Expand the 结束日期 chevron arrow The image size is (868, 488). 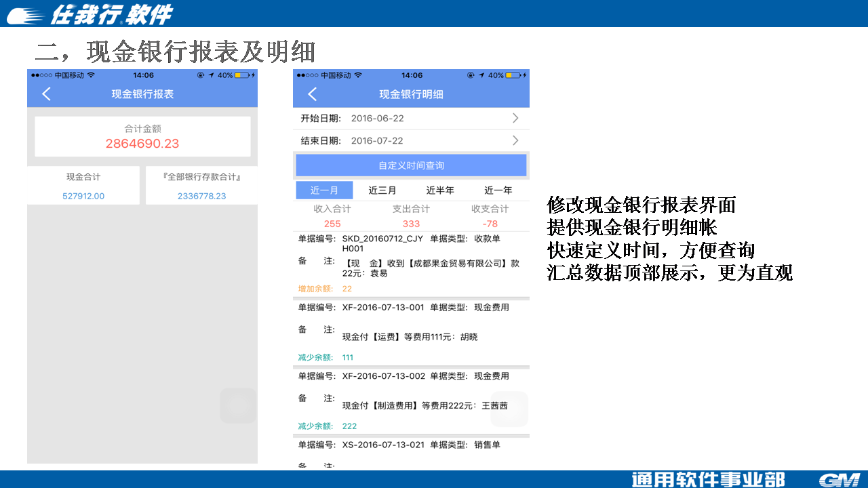coord(515,140)
